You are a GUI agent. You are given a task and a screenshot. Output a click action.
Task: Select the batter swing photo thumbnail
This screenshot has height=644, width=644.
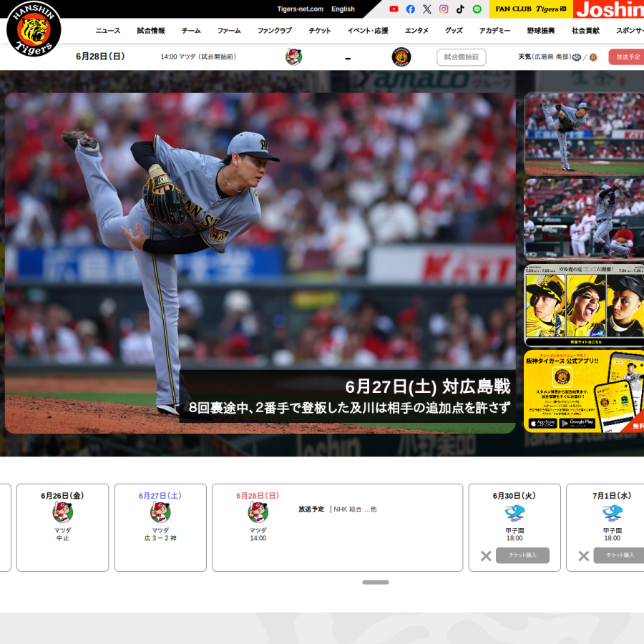click(x=584, y=220)
